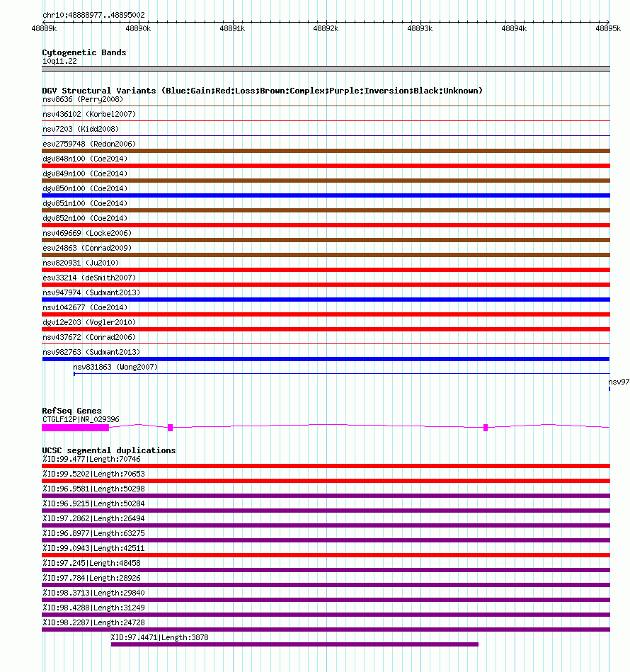This screenshot has width=630, height=672.
Task: Click the dgv848n100 (Coe2014) label
Action: click(x=85, y=159)
